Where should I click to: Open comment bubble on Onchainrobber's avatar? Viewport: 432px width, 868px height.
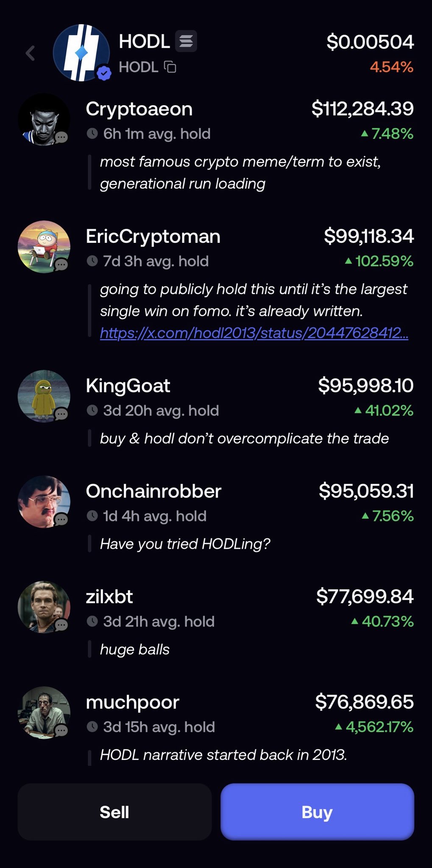pos(61,519)
